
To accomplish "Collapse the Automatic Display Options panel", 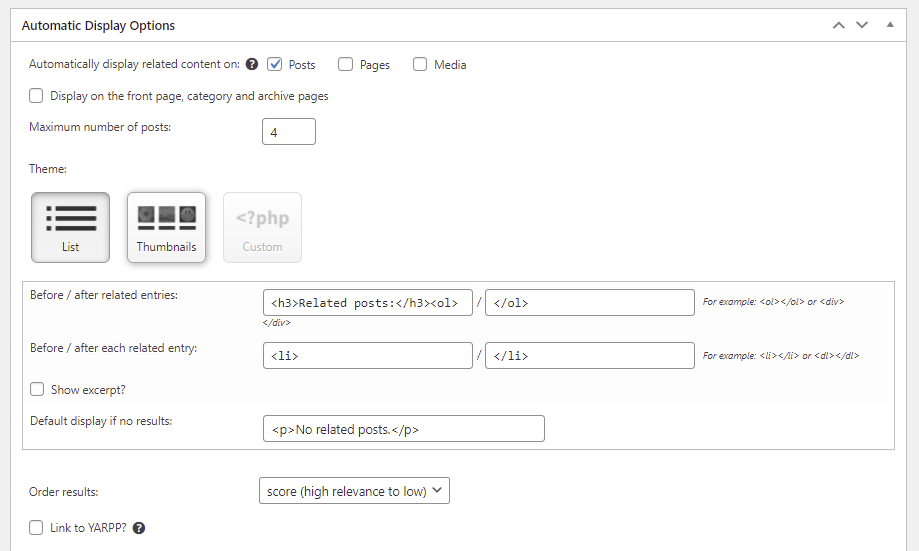I will click(890, 24).
